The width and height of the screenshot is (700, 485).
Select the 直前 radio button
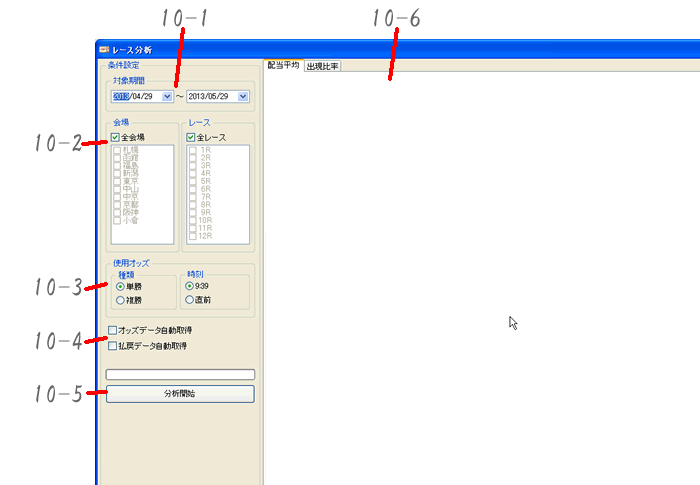point(191,299)
